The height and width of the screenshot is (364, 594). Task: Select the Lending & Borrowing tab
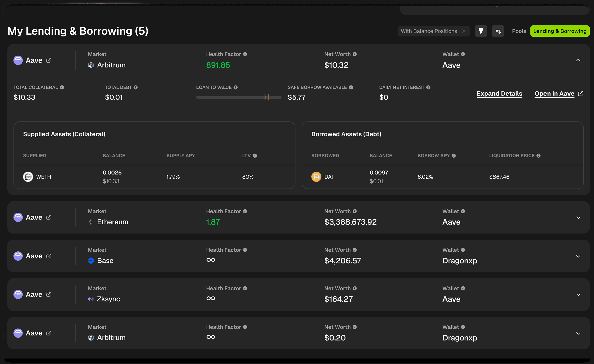[560, 31]
